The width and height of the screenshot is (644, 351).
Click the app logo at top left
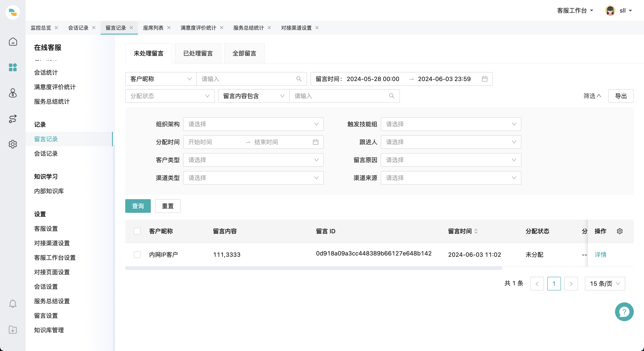pos(13,12)
